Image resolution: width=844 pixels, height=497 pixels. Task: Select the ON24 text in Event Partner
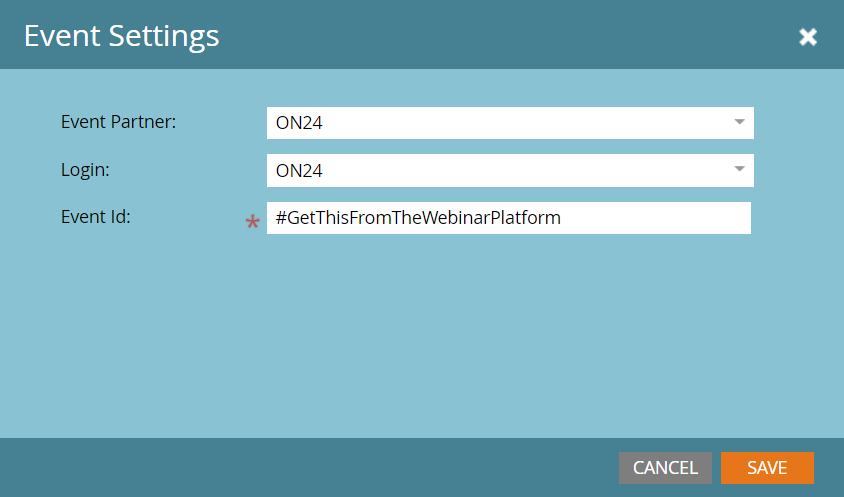click(x=299, y=123)
